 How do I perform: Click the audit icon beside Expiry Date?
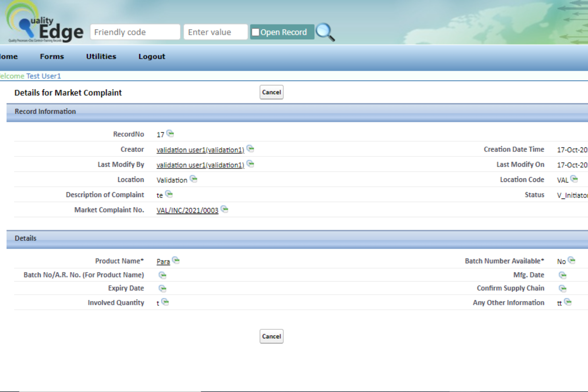(x=162, y=288)
